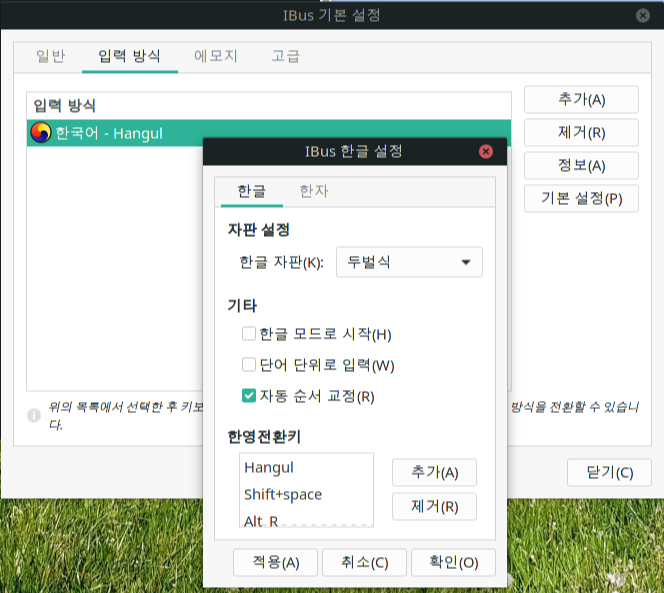664x593 pixels.
Task: Open the 고급 tab
Action: pyautogui.click(x=286, y=56)
